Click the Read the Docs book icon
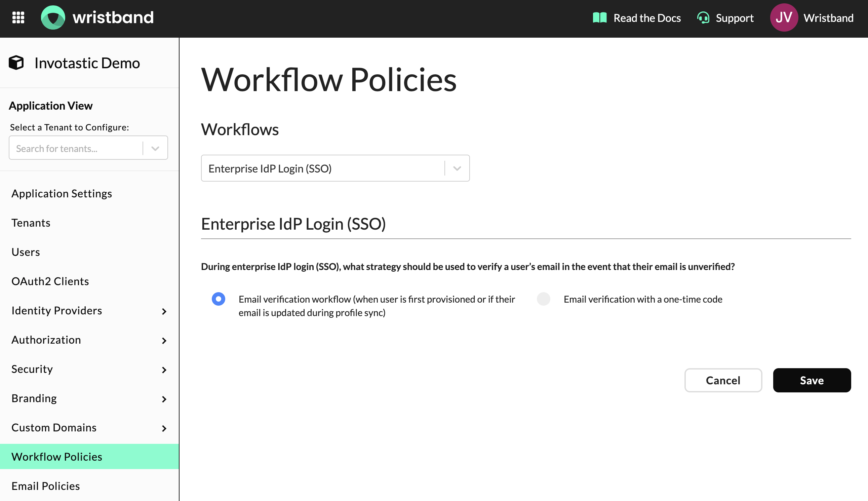 (599, 17)
